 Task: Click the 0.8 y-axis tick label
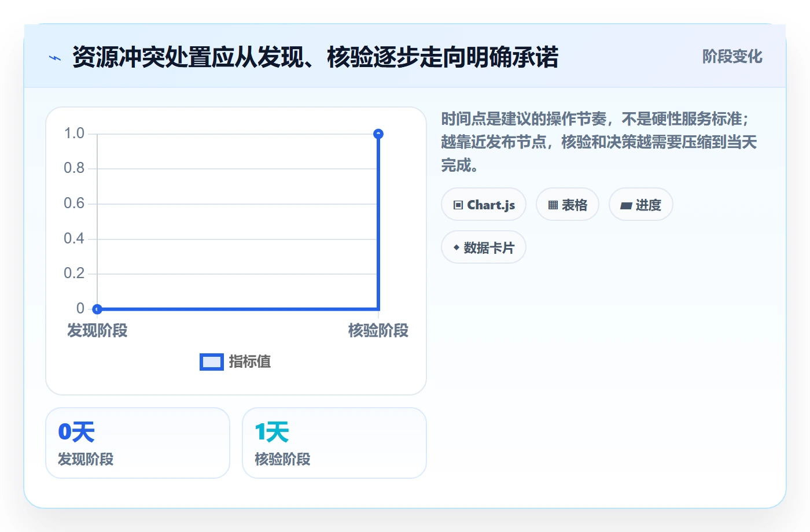(x=74, y=168)
